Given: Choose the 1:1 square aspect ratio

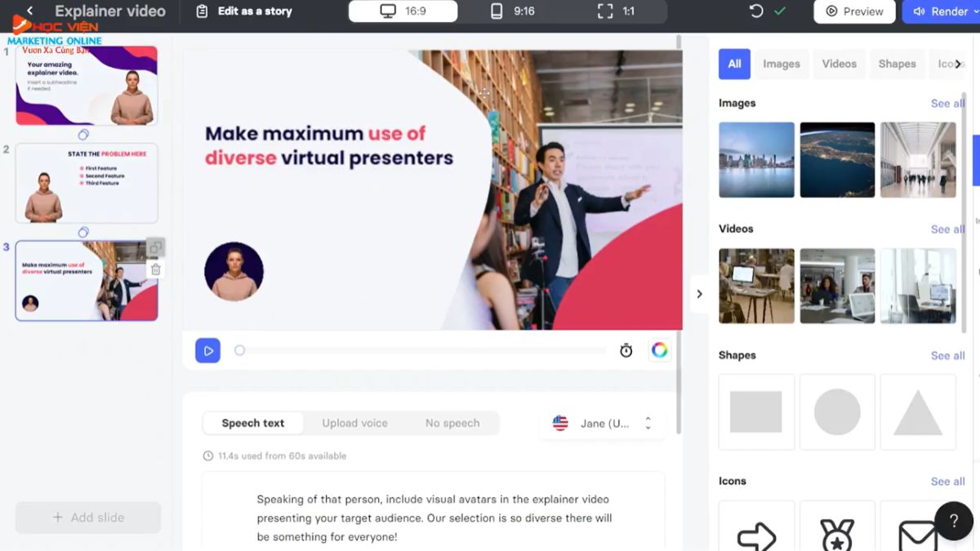Looking at the screenshot, I should pyautogui.click(x=617, y=11).
